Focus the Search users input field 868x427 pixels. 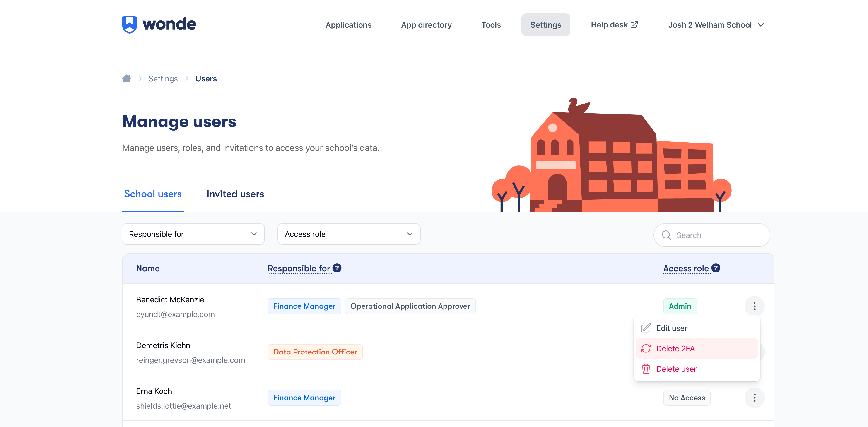(x=718, y=235)
